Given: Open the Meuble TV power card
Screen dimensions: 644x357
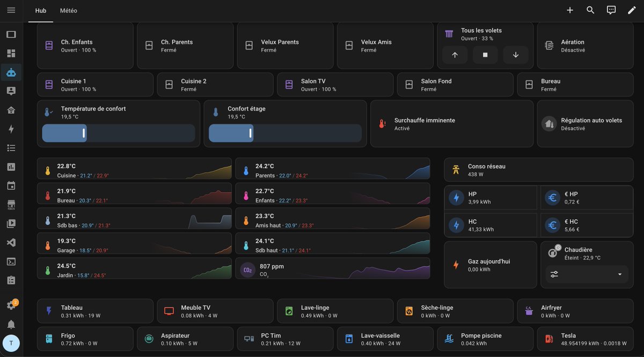Looking at the screenshot, I should (x=215, y=311).
